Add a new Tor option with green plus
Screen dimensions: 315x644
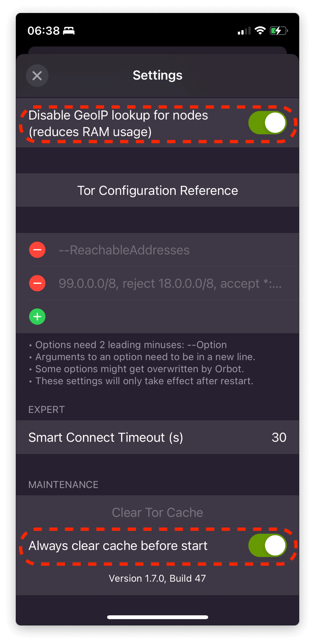point(37,317)
